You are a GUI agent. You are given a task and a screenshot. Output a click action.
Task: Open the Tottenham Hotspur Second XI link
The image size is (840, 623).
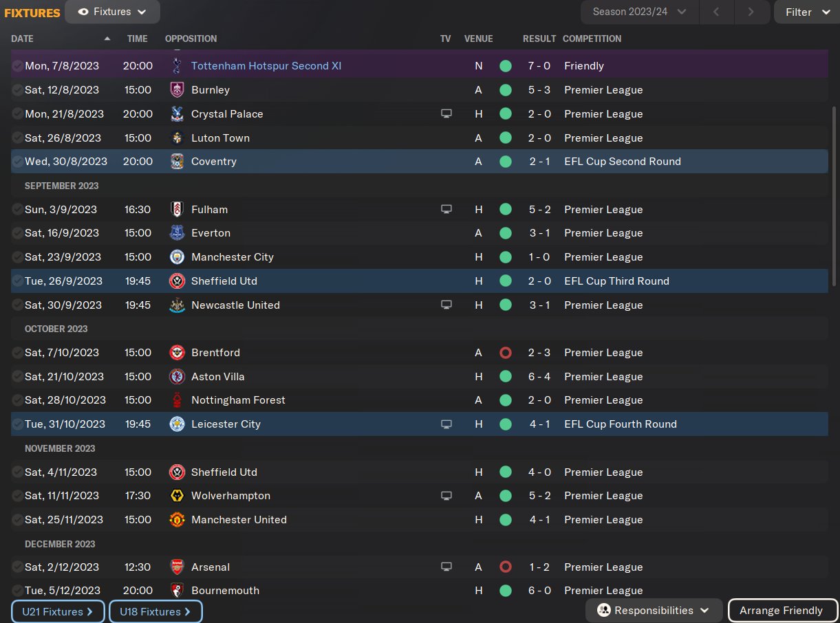[266, 66]
